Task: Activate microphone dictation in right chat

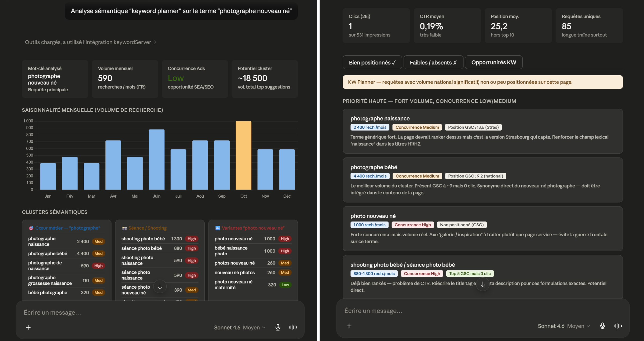Action: tap(602, 326)
